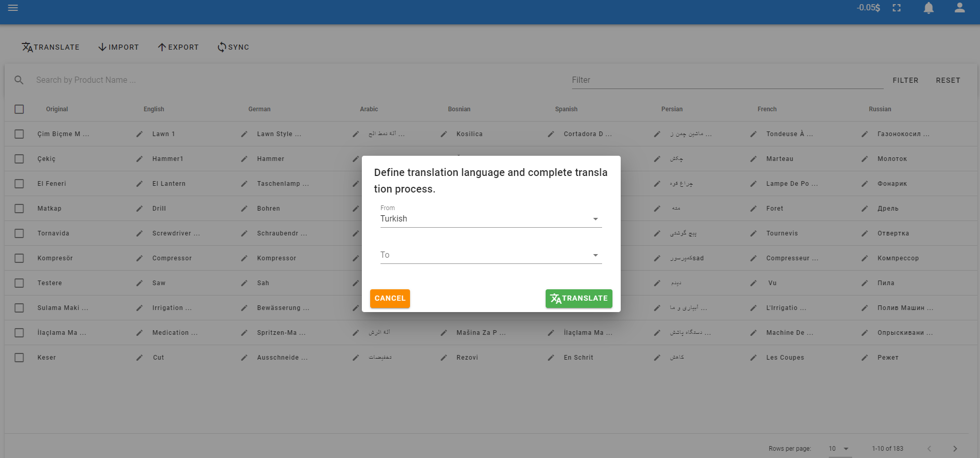Edit Bosnian Rezovi pencil icon
Screen dimensions: 980x458
coord(444,358)
